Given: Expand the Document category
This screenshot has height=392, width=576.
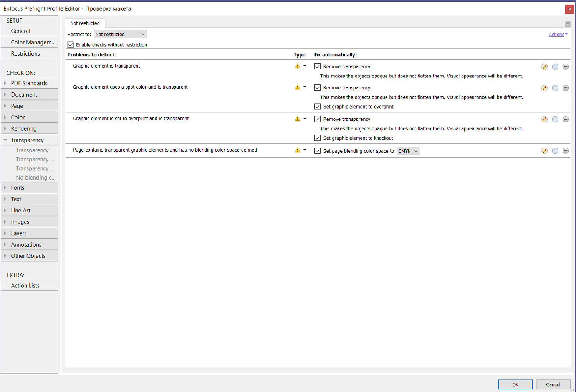Looking at the screenshot, I should tap(5, 95).
